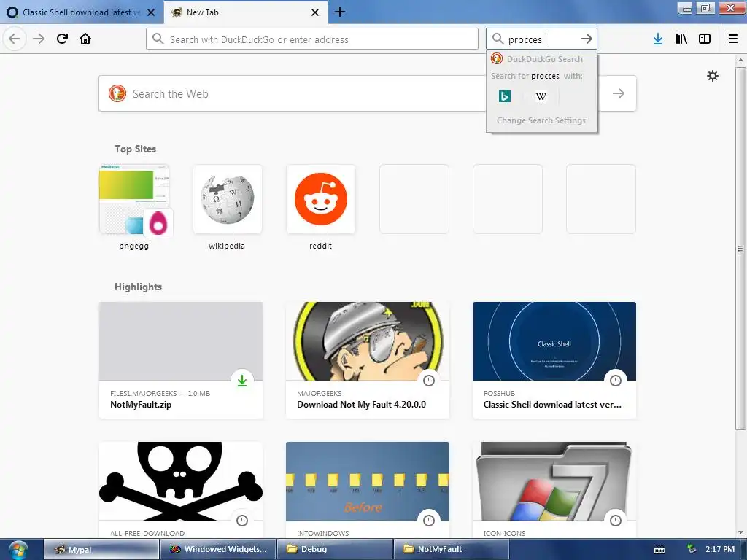747x560 pixels.
Task: Open the Windows Start button
Action: point(18,550)
